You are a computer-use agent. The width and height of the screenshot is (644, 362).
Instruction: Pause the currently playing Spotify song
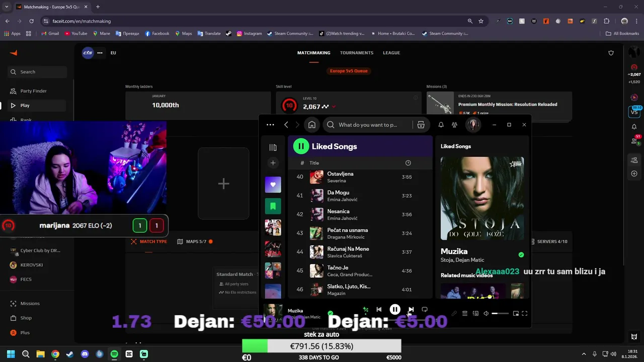[x=395, y=310]
